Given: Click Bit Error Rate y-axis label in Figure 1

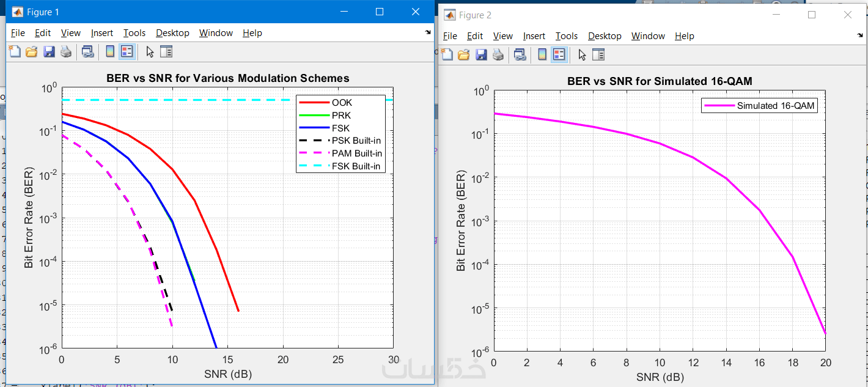Looking at the screenshot, I should click(x=28, y=218).
